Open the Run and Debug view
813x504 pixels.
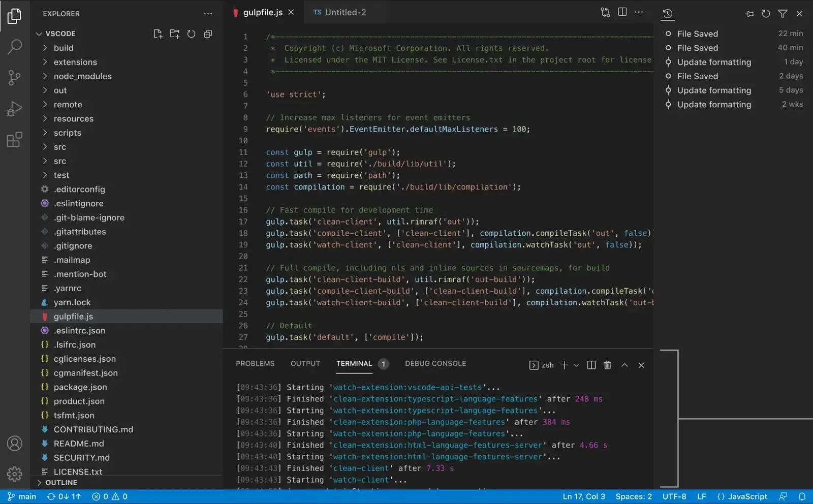coord(15,108)
